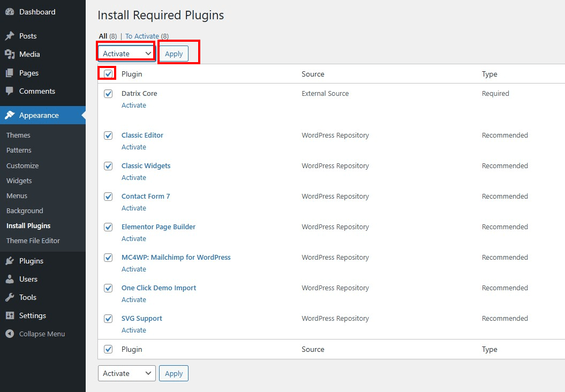
Task: Click Activate link under Datrix Core
Action: point(134,105)
